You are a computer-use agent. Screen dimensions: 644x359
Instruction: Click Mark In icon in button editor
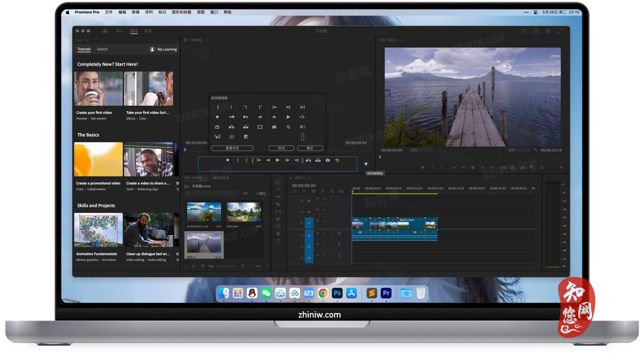click(x=218, y=107)
